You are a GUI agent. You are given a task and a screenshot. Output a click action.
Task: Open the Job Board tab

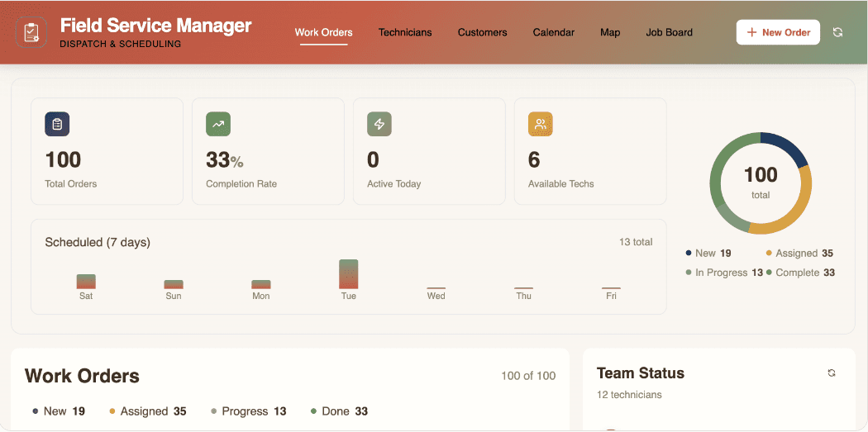pos(670,33)
